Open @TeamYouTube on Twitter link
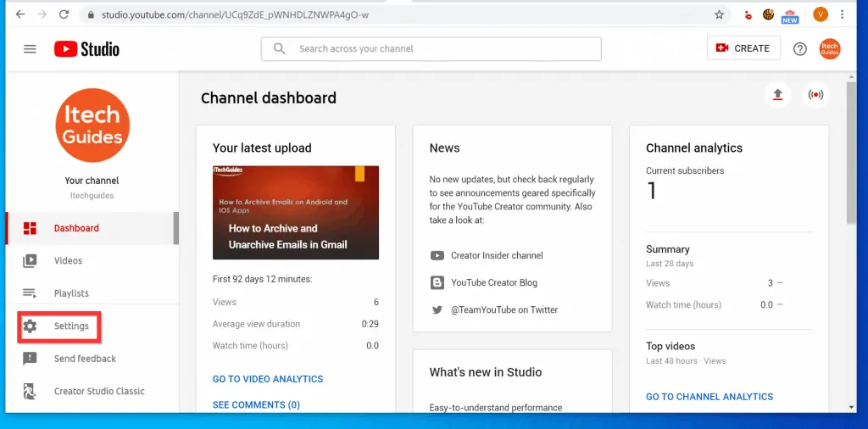Image resolution: width=868 pixels, height=429 pixels. (x=504, y=310)
